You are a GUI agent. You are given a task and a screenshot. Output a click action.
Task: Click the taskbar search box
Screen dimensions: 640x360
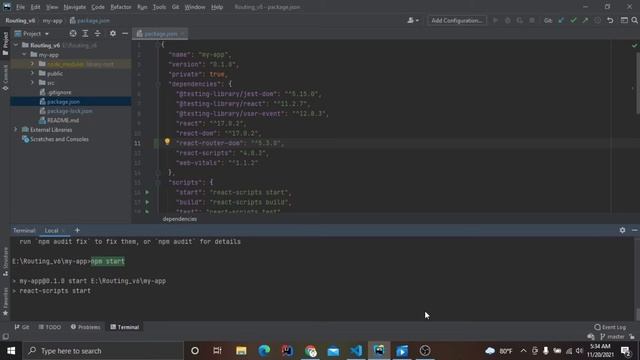(x=103, y=351)
